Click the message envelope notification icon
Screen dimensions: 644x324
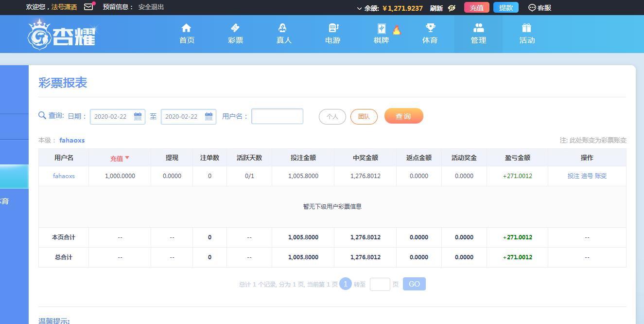88,7
